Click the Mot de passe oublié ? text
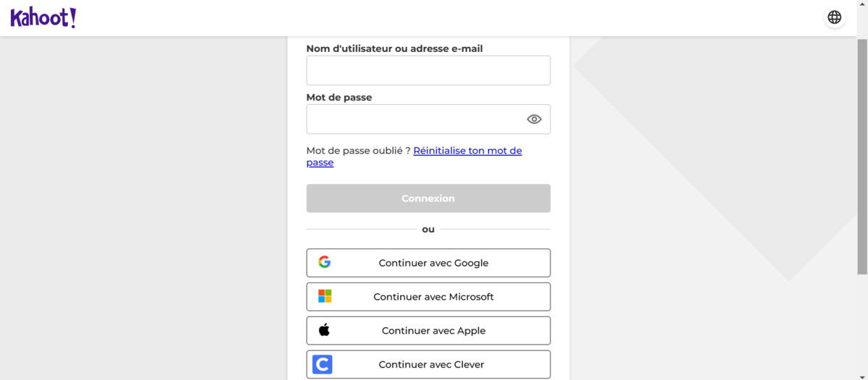The height and width of the screenshot is (380, 868). click(358, 150)
